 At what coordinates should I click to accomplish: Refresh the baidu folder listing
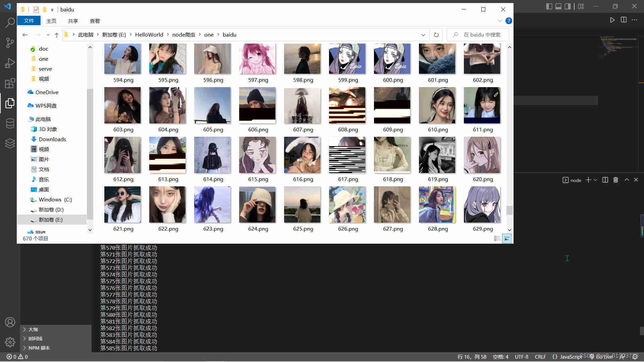tap(436, 35)
